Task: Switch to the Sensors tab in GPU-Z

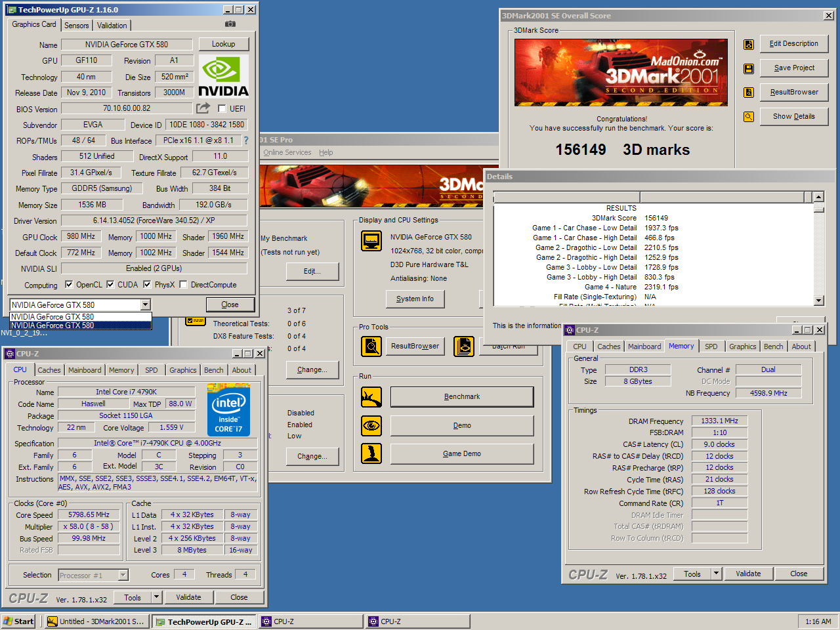Action: (77, 26)
